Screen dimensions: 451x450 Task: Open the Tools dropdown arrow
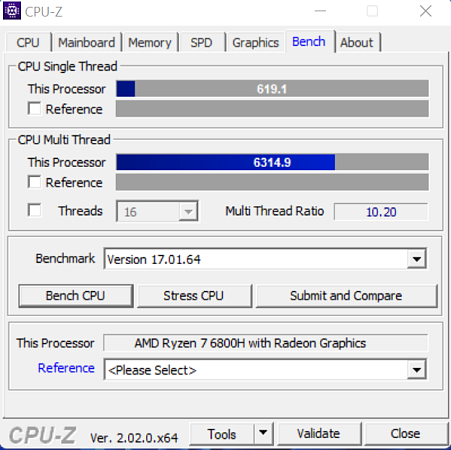tap(263, 433)
